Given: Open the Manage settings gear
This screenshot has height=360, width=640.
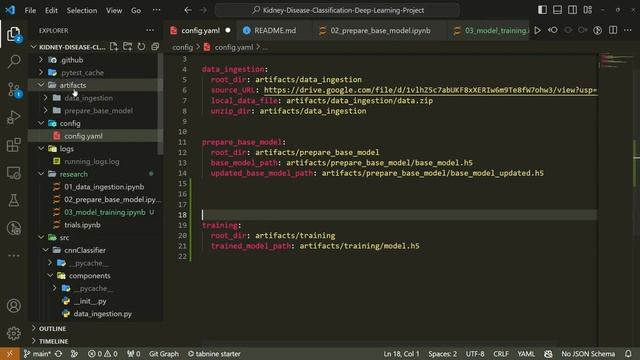Looking at the screenshot, I should tap(13, 333).
